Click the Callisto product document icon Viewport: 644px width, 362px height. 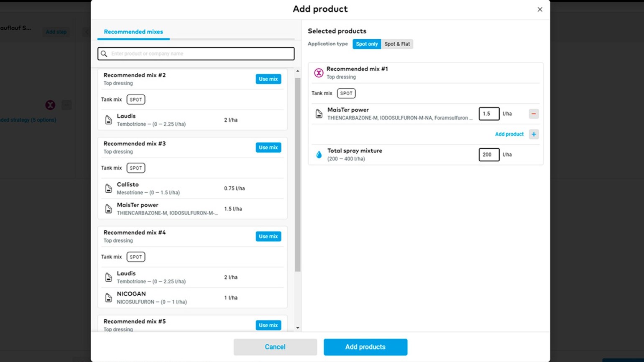(x=108, y=189)
